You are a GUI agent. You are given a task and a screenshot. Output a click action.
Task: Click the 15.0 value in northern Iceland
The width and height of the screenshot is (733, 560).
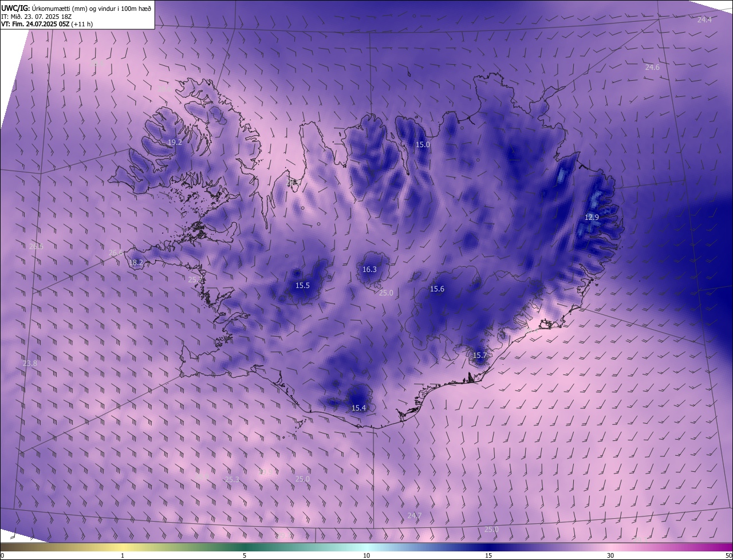(x=423, y=145)
